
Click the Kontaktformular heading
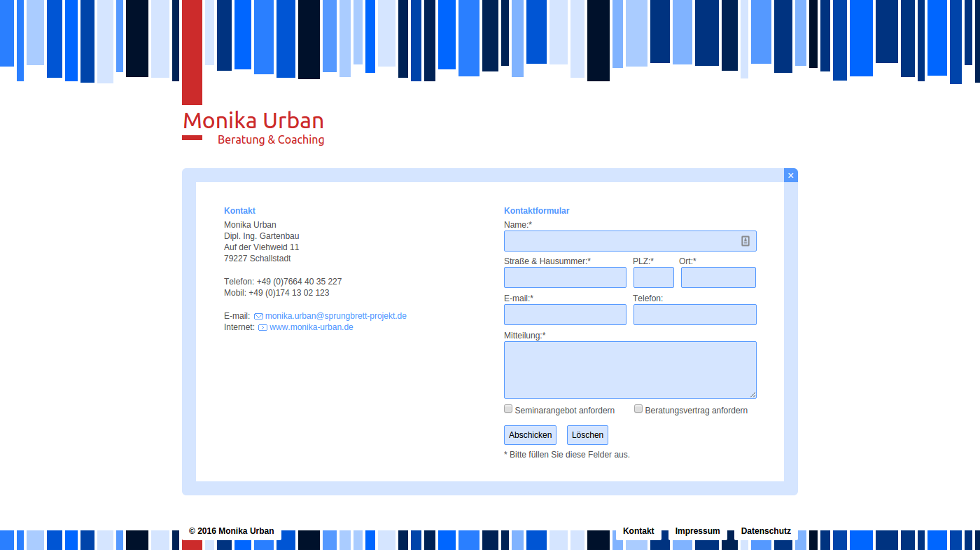click(x=537, y=211)
